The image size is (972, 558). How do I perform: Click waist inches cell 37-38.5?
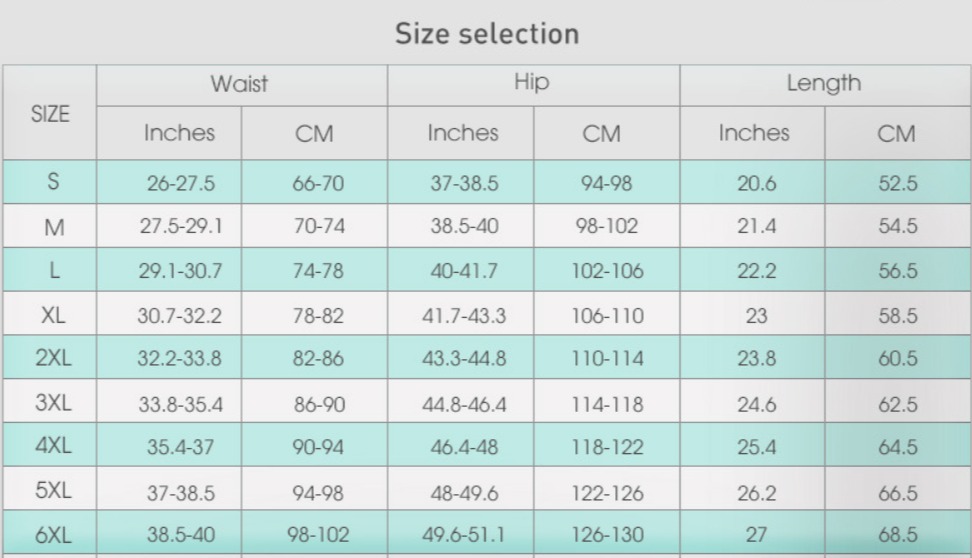(x=180, y=493)
